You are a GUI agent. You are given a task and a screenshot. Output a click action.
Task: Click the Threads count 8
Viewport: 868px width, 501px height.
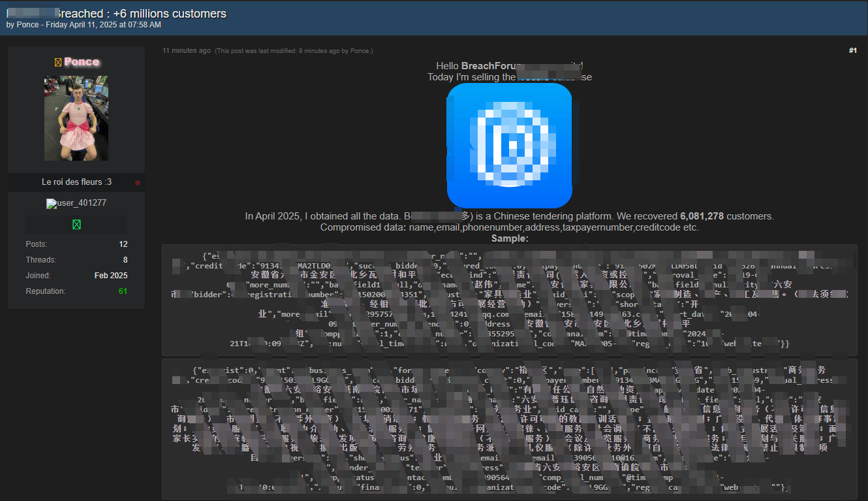coord(125,260)
